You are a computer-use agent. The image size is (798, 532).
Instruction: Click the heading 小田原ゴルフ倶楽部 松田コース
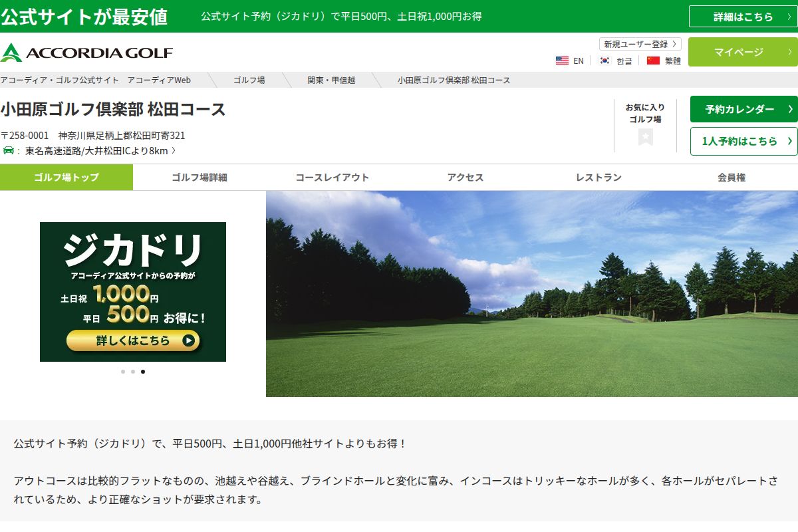click(x=113, y=110)
